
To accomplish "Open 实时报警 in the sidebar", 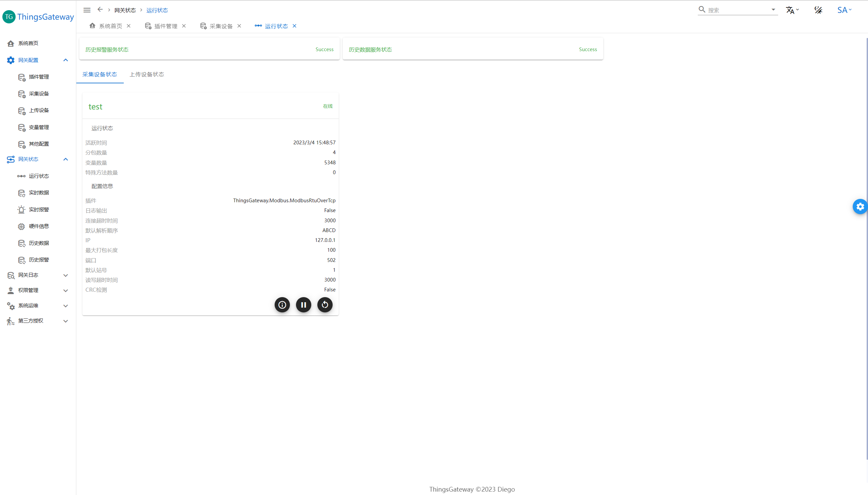I will (x=39, y=209).
